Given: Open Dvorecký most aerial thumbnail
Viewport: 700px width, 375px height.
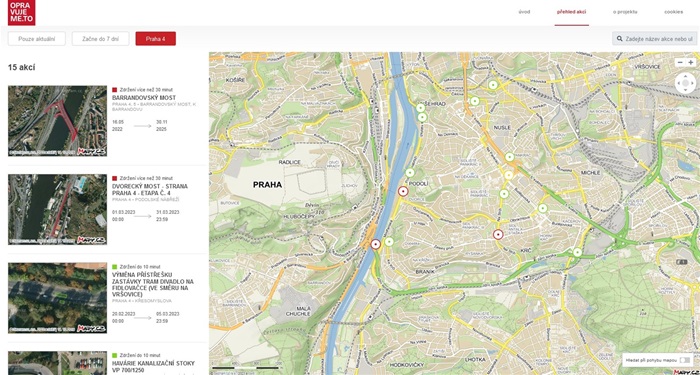Looking at the screenshot, I should point(57,209).
